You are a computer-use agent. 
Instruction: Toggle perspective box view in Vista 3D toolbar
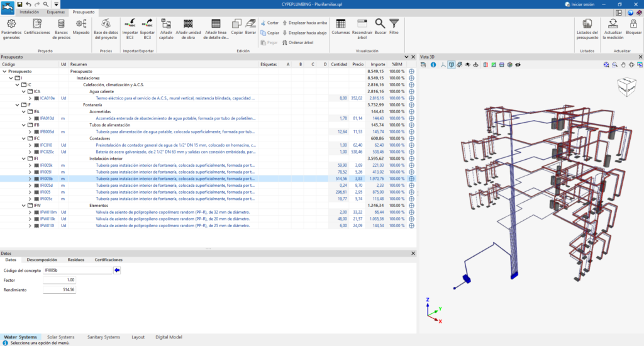click(452, 64)
